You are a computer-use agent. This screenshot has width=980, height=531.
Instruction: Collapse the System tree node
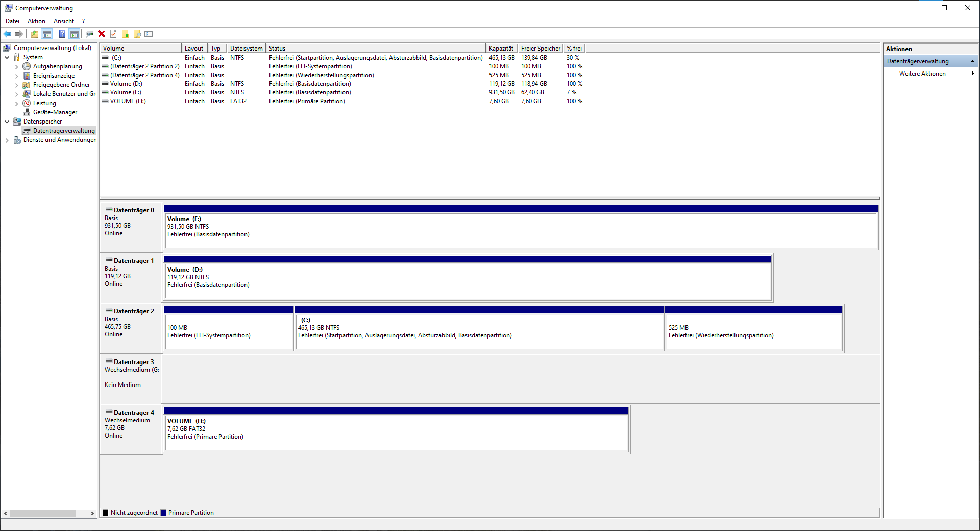pos(7,57)
